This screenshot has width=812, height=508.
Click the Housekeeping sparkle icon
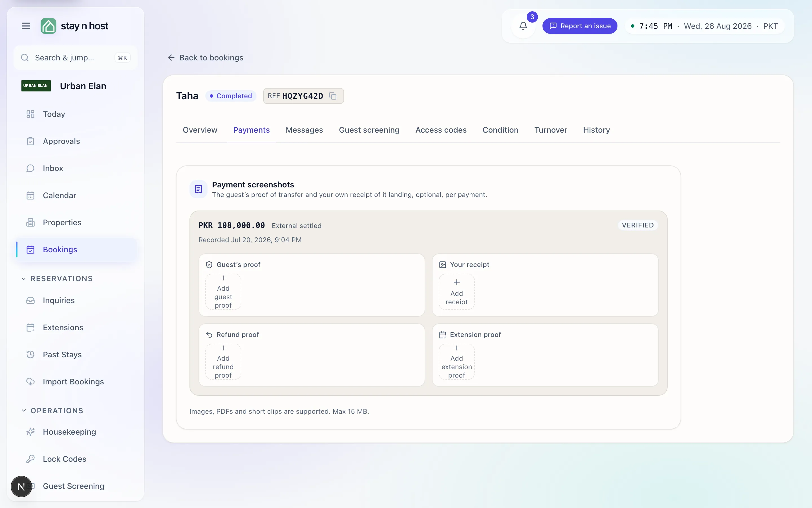30,432
